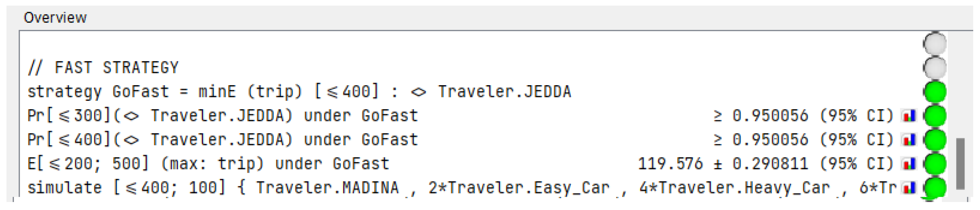Open plot icon for Pr[≤300] query result
980x210 pixels.
pyautogui.click(x=909, y=116)
